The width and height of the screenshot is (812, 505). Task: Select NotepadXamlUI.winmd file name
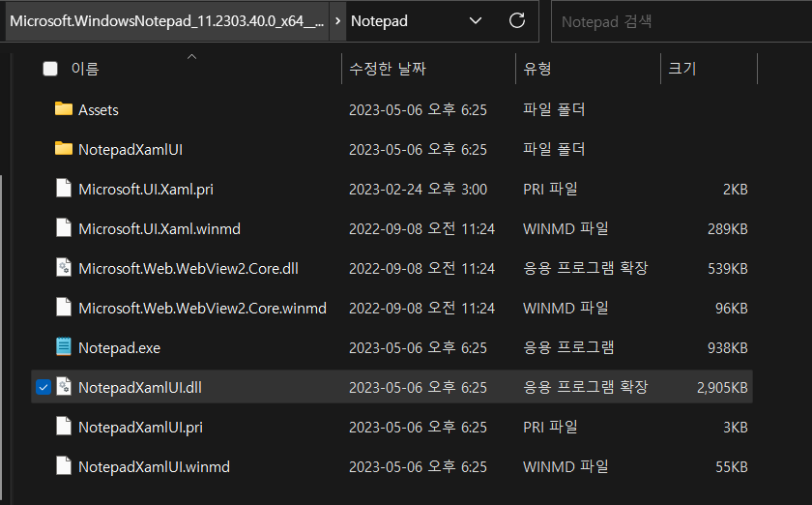point(154,466)
